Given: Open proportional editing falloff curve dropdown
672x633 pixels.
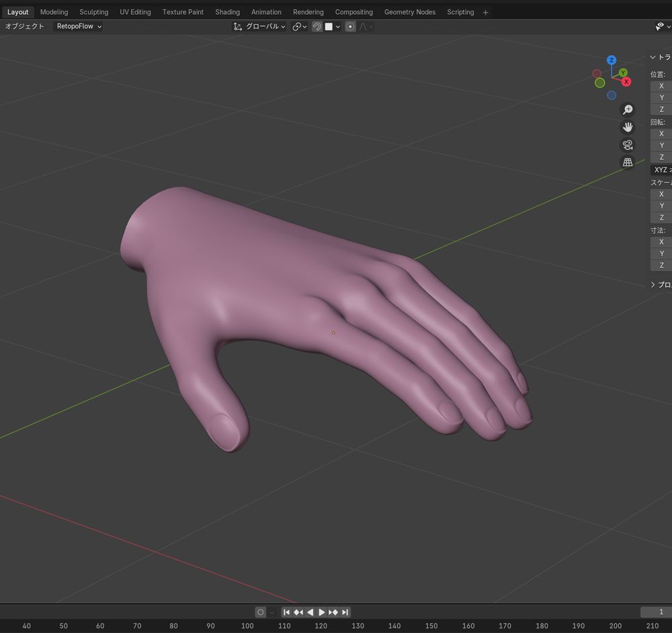Looking at the screenshot, I should click(x=366, y=27).
